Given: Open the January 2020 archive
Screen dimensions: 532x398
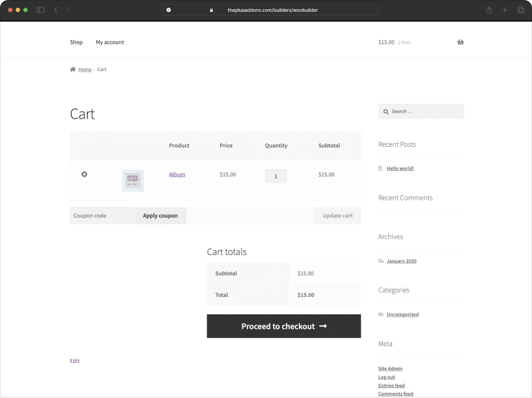Looking at the screenshot, I should pyautogui.click(x=401, y=260).
